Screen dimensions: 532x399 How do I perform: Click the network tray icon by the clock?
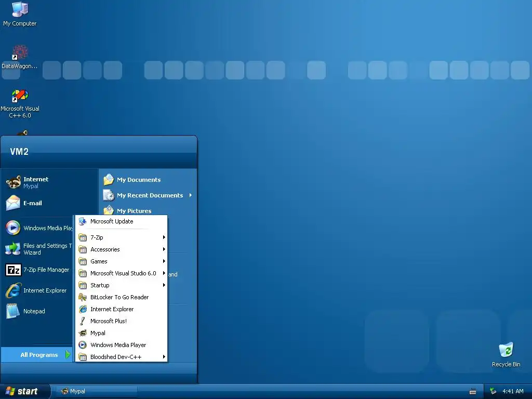493,391
